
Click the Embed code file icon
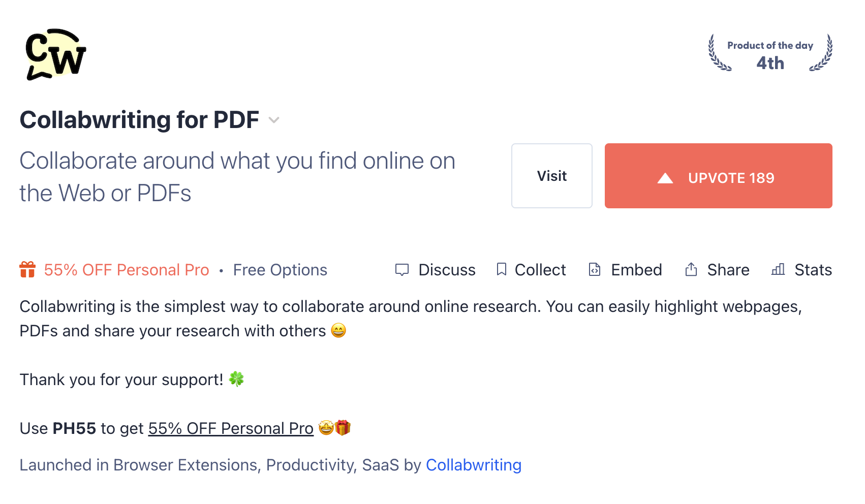click(594, 269)
